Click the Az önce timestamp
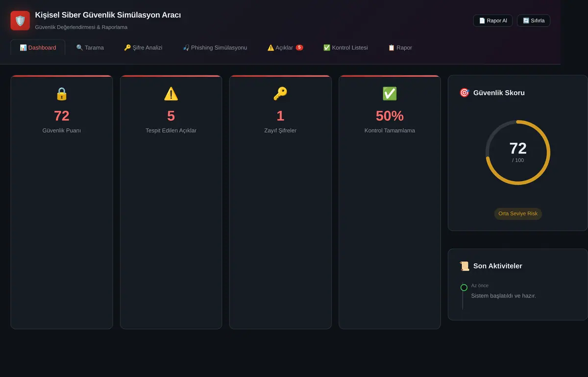 coord(480,285)
